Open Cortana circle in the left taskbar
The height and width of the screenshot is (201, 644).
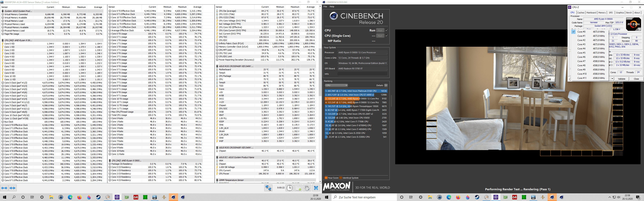(x=23, y=197)
